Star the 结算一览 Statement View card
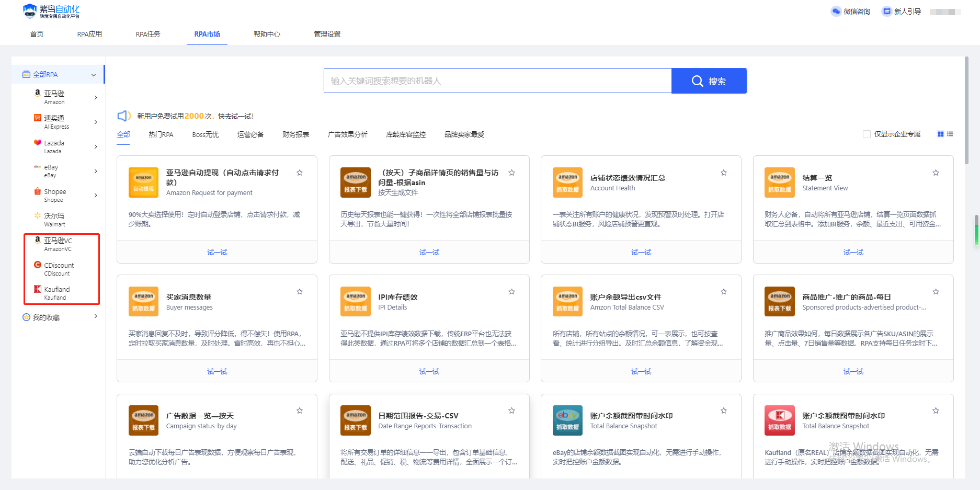This screenshot has width=980, height=490. pos(936,173)
